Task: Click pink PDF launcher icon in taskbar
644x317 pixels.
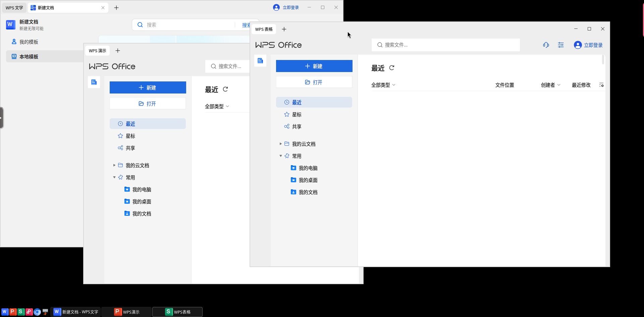Action: click(29, 312)
